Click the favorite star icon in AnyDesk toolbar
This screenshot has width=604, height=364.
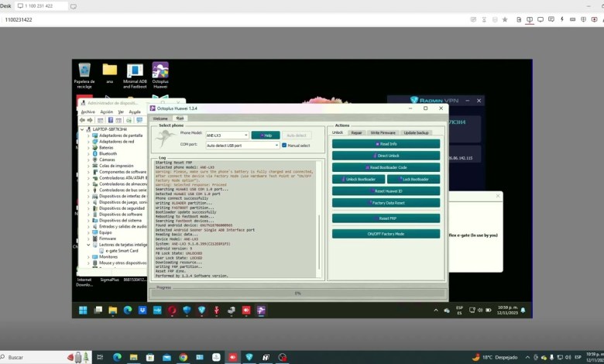tap(505, 19)
